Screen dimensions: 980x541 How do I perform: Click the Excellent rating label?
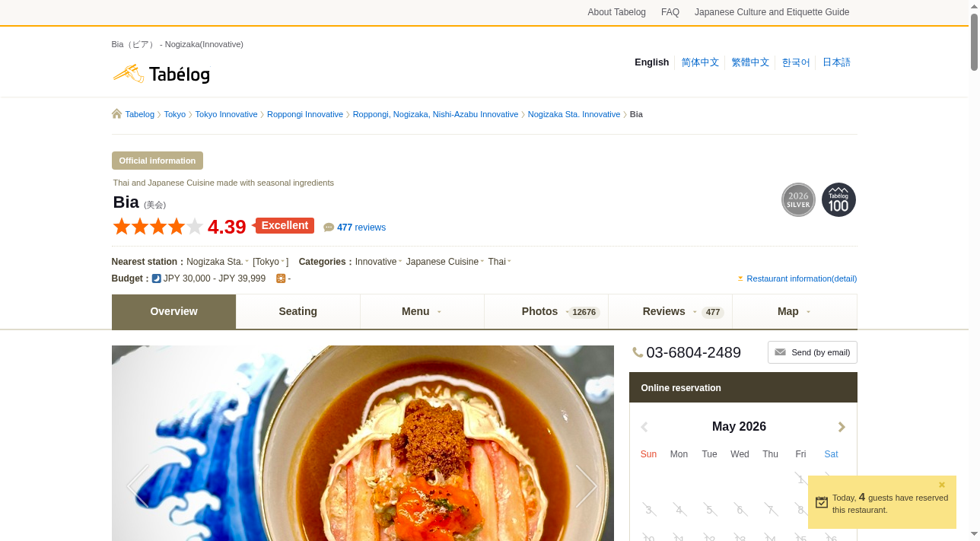tap(285, 225)
